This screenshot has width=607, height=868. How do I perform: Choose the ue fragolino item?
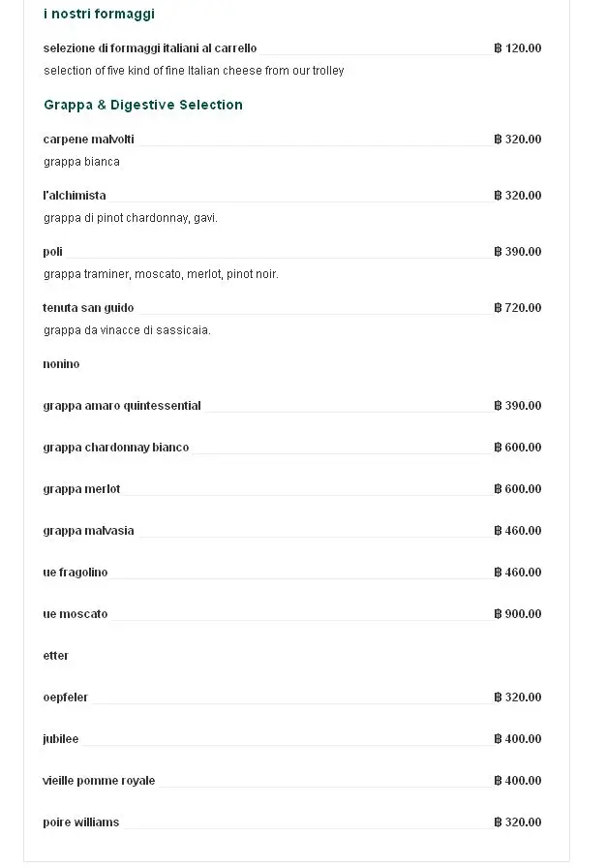coord(76,573)
